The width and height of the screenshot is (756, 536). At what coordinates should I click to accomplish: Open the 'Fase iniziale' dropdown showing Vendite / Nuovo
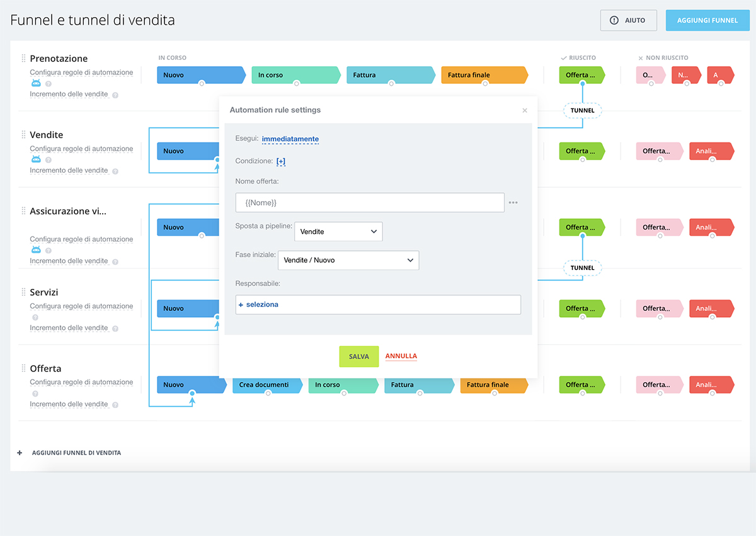coord(348,260)
